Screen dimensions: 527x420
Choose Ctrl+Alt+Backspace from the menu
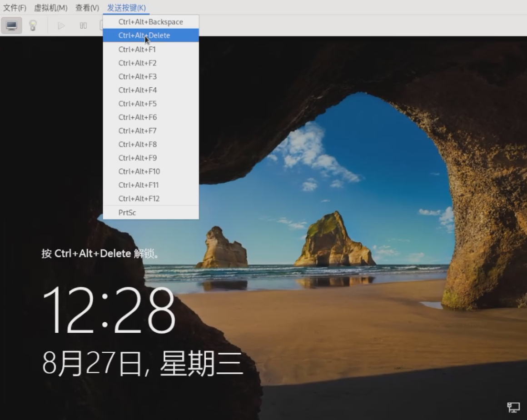click(150, 22)
